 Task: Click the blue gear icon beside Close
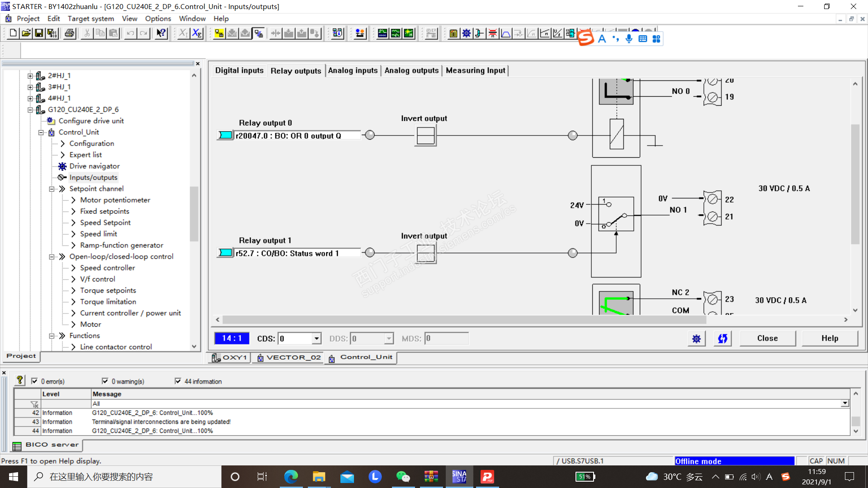696,338
